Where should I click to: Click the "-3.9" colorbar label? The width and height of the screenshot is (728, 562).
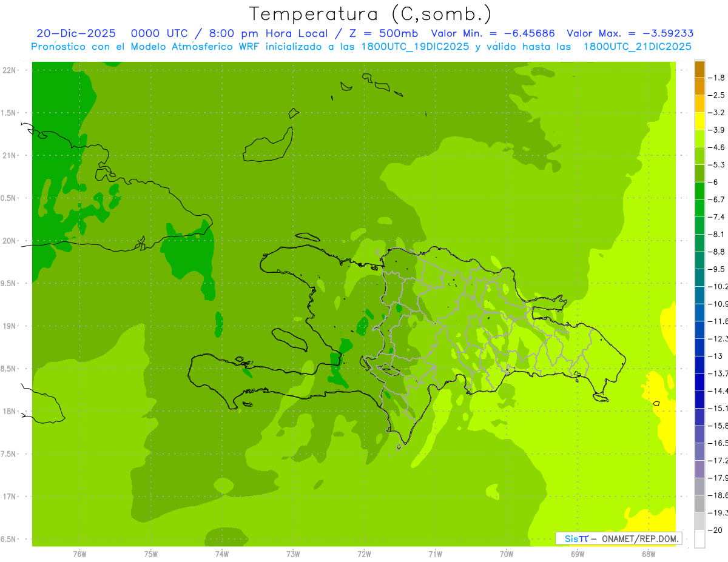point(716,130)
